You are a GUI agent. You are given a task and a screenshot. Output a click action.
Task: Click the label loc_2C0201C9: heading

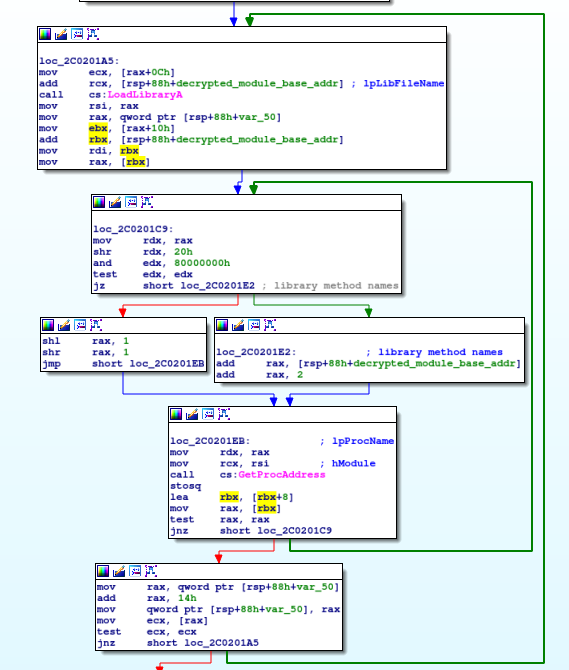(x=133, y=229)
